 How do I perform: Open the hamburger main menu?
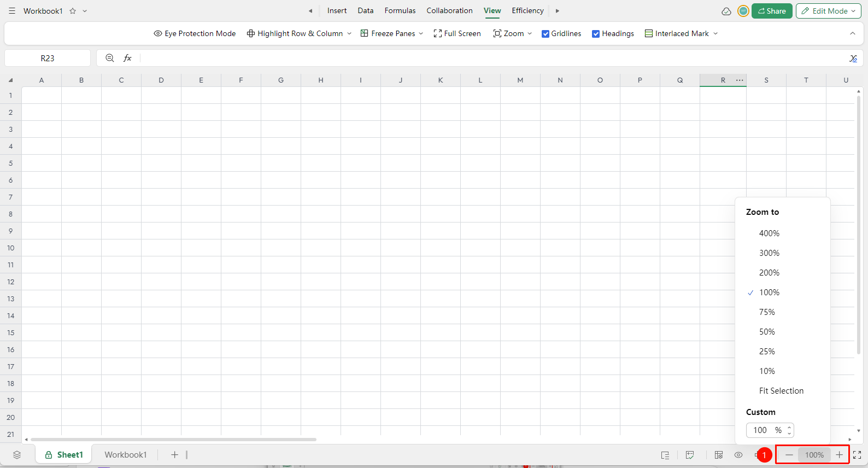[x=12, y=11]
